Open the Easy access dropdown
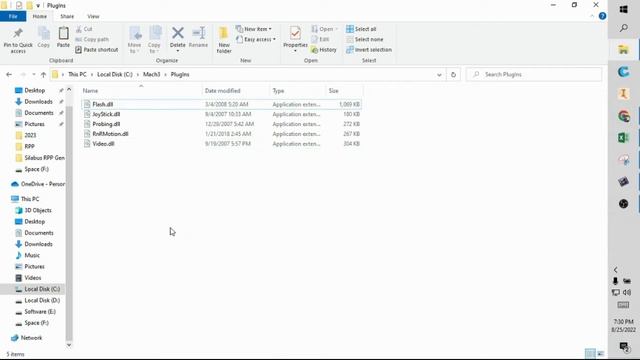The width and height of the screenshot is (640, 360). 256,39
